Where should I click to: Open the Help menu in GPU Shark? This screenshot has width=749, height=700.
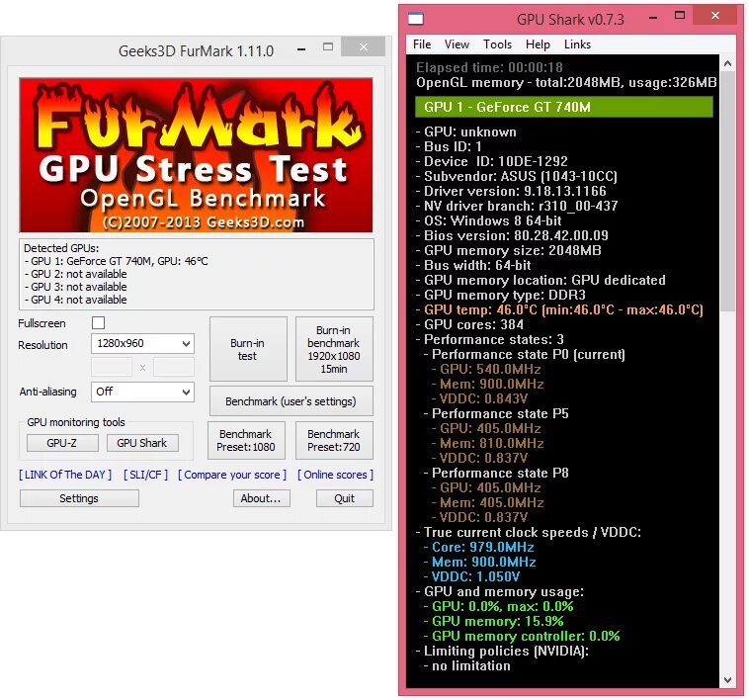[538, 44]
